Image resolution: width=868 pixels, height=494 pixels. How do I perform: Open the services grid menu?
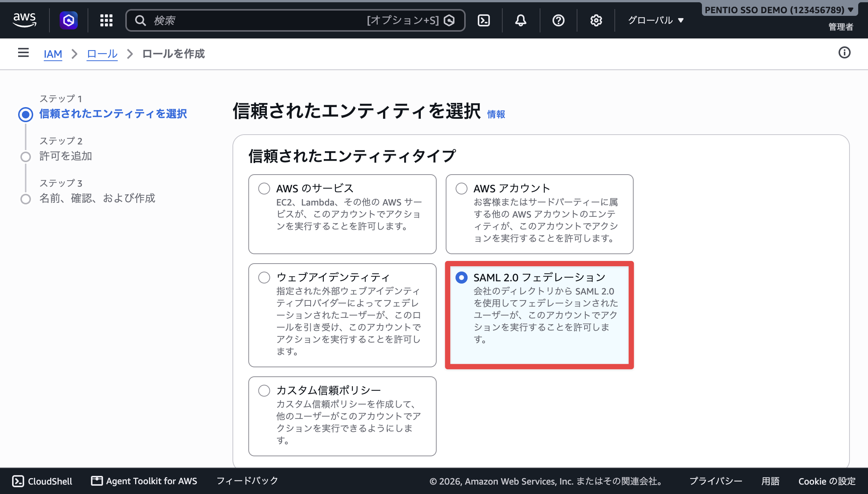106,20
